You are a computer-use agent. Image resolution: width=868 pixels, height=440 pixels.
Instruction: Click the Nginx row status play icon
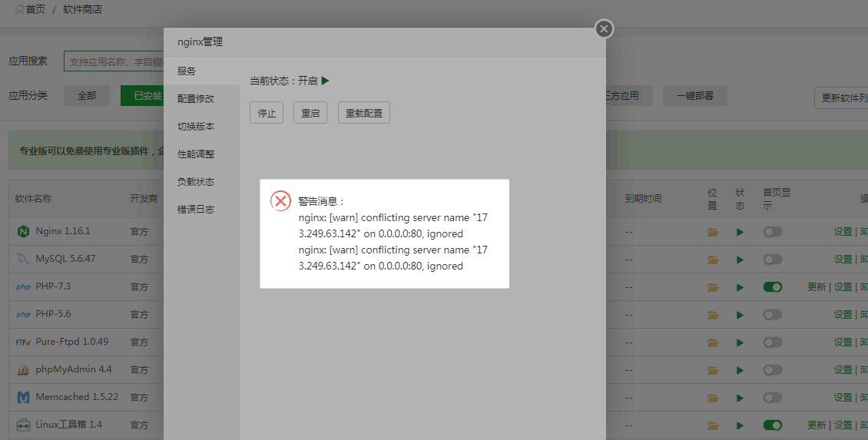pyautogui.click(x=740, y=233)
